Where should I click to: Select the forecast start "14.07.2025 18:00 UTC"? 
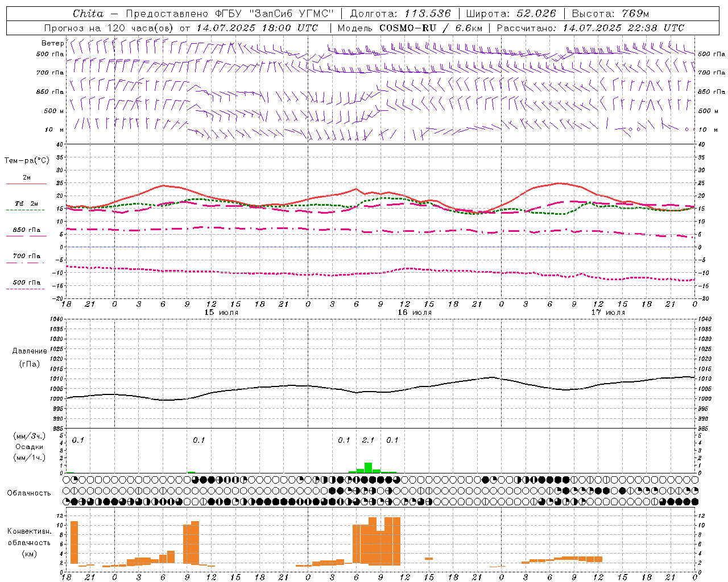coord(257,28)
